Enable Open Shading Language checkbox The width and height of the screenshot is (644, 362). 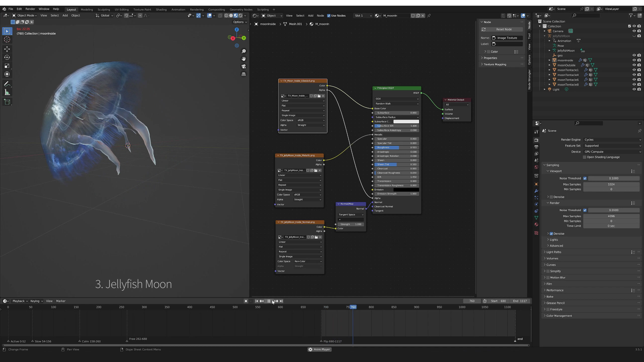tap(585, 157)
